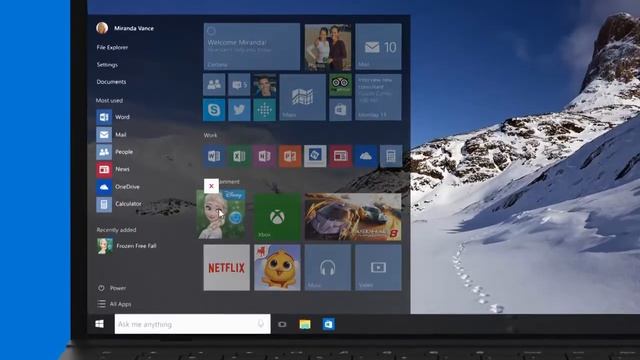Open the Maps tile
640x360 pixels.
click(x=302, y=97)
